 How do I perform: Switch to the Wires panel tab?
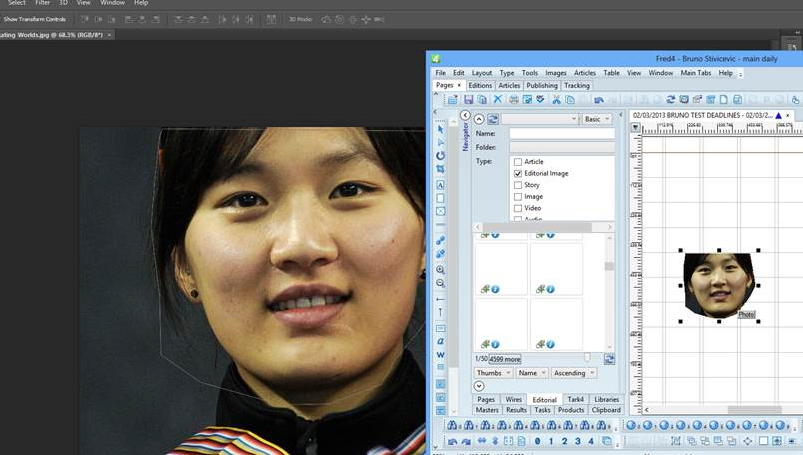pos(513,399)
